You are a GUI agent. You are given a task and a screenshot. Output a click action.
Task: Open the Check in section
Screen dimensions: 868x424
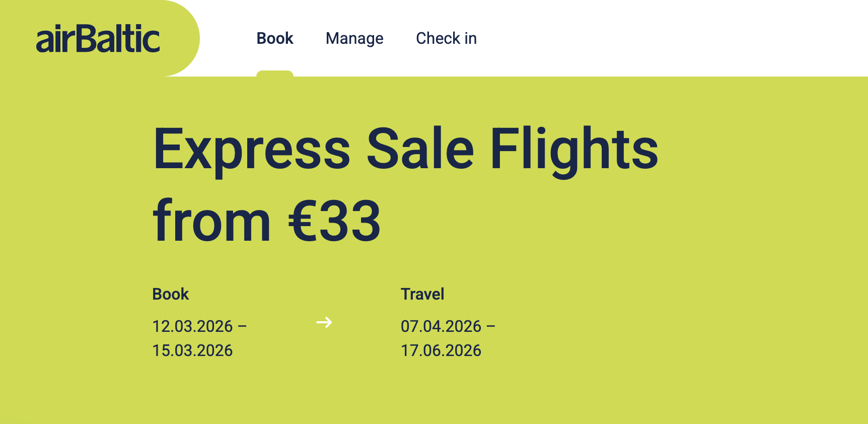coord(446,38)
